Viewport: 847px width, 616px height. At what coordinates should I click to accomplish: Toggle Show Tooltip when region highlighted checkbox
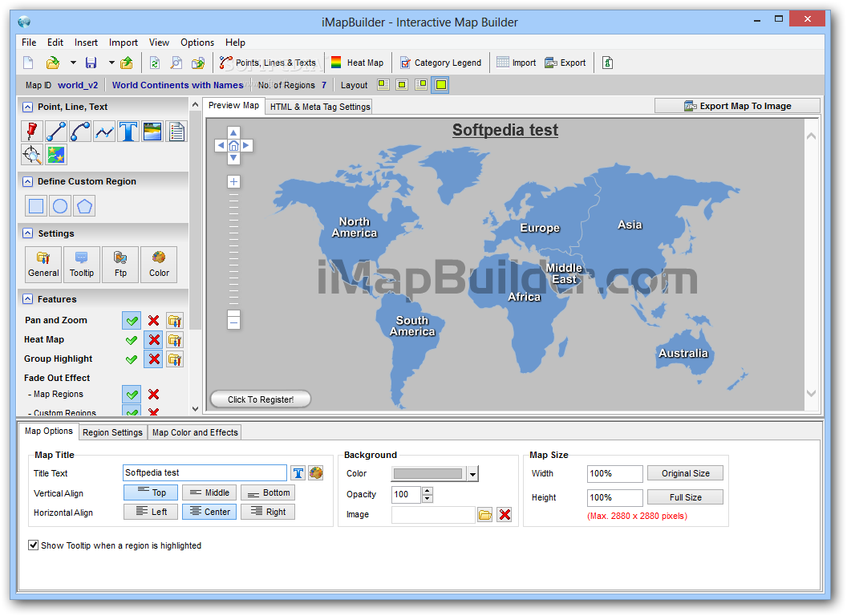[x=34, y=545]
